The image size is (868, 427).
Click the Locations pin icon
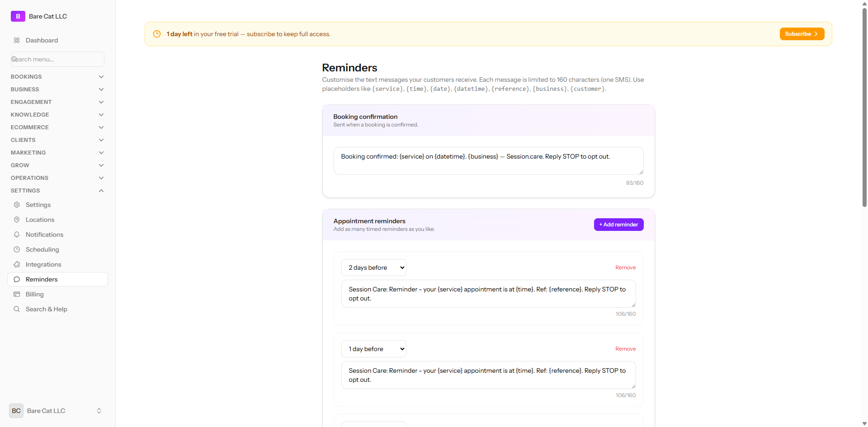pos(17,220)
